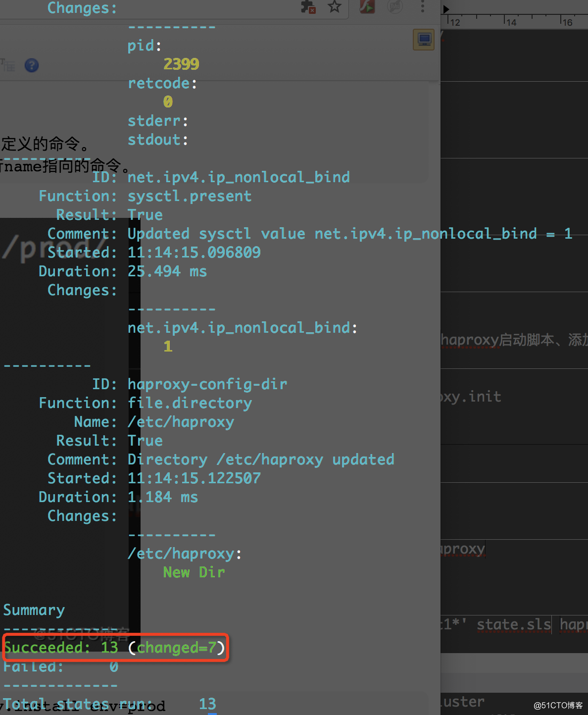Click the 'changed=7' text

[x=176, y=648]
